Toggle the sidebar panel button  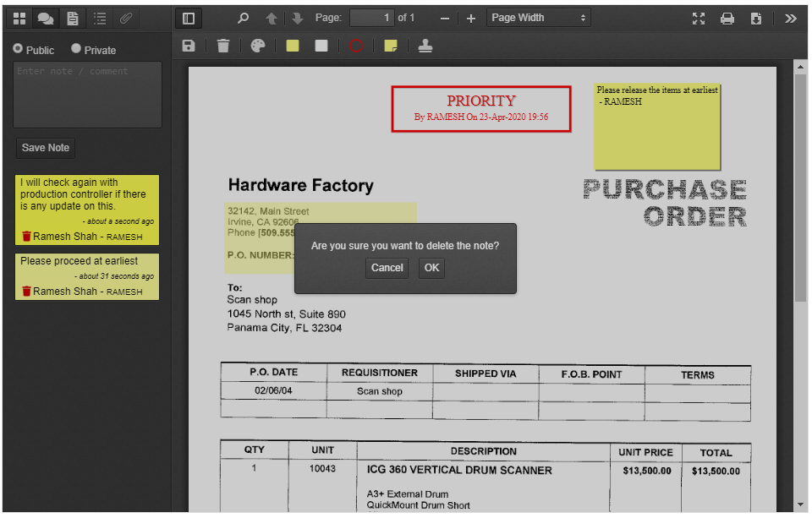(189, 18)
